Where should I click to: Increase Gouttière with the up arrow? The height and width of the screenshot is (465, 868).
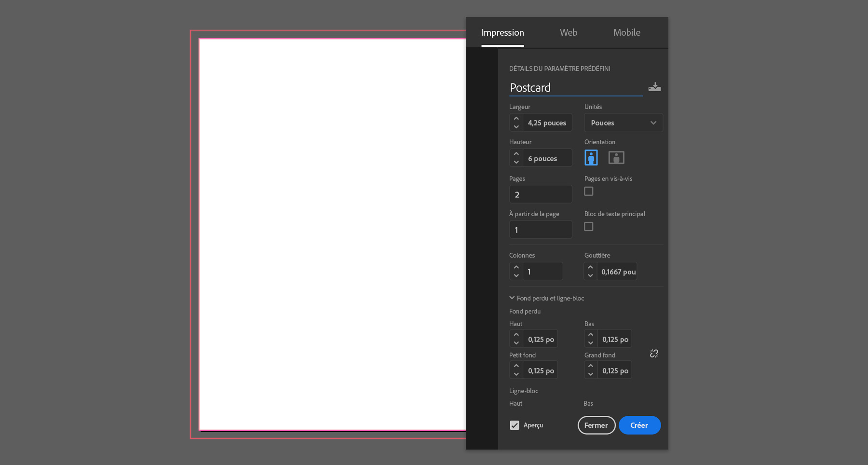click(x=591, y=267)
